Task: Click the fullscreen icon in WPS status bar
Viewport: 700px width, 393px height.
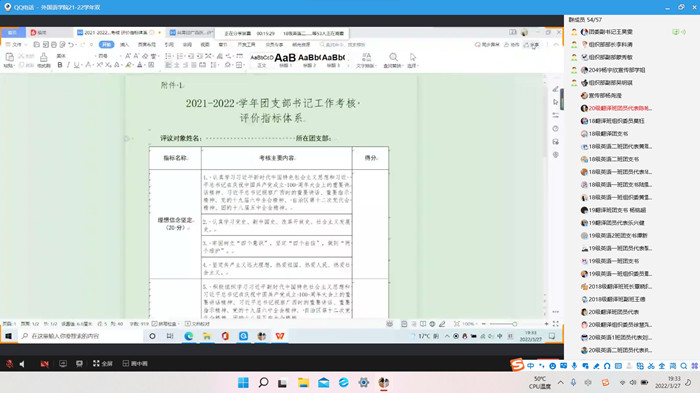Action: tap(556, 324)
